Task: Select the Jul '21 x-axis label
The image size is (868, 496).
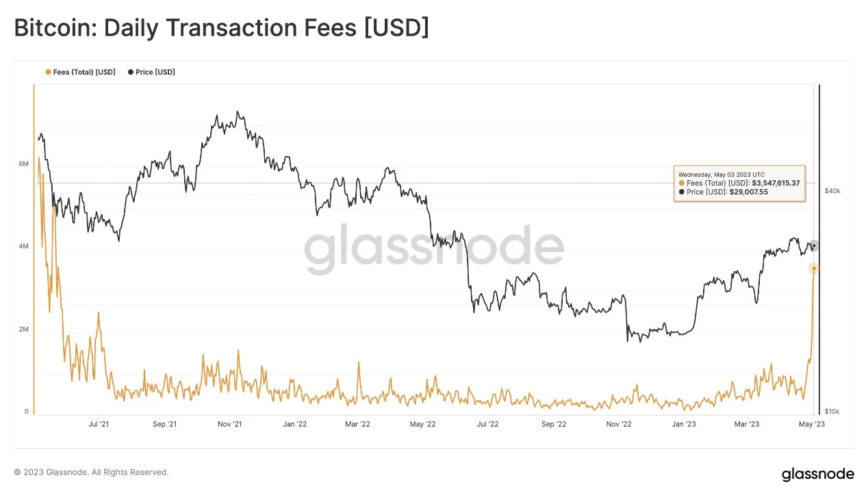Action: 99,425
